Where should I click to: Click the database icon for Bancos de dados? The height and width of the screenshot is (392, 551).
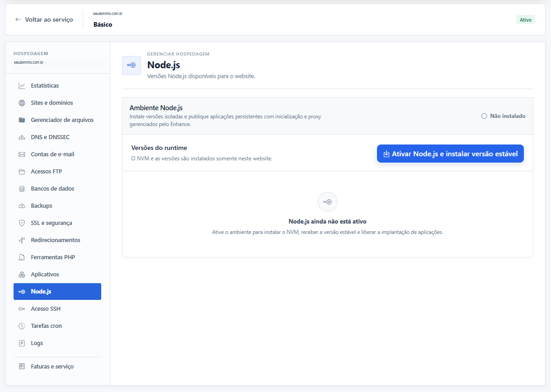[x=22, y=189]
